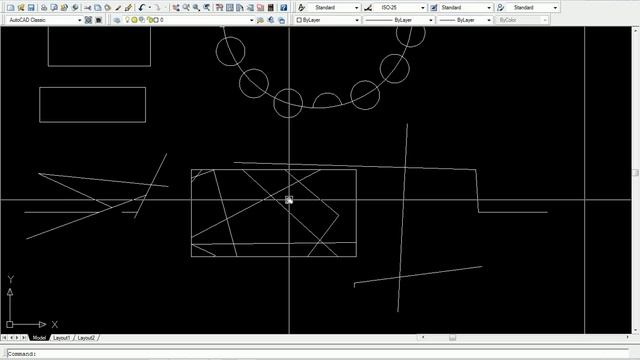This screenshot has width=640, height=360.
Task: Activate the Match Properties brush icon
Action: [x=118, y=8]
